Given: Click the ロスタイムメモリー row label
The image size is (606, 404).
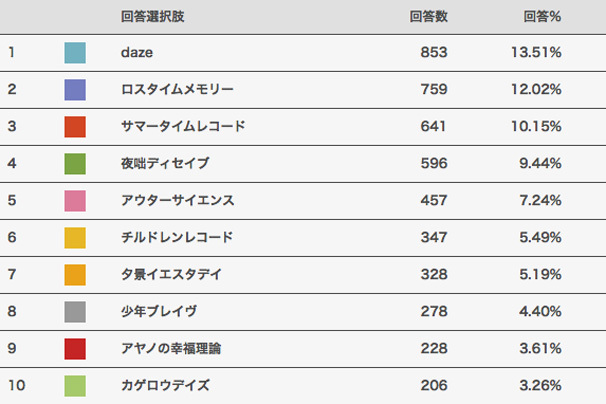Looking at the screenshot, I should 176,90.
